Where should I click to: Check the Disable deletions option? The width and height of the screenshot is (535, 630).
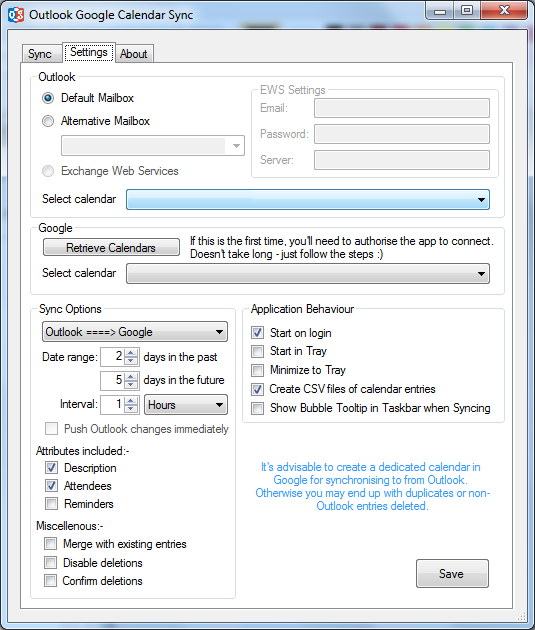(x=51, y=562)
